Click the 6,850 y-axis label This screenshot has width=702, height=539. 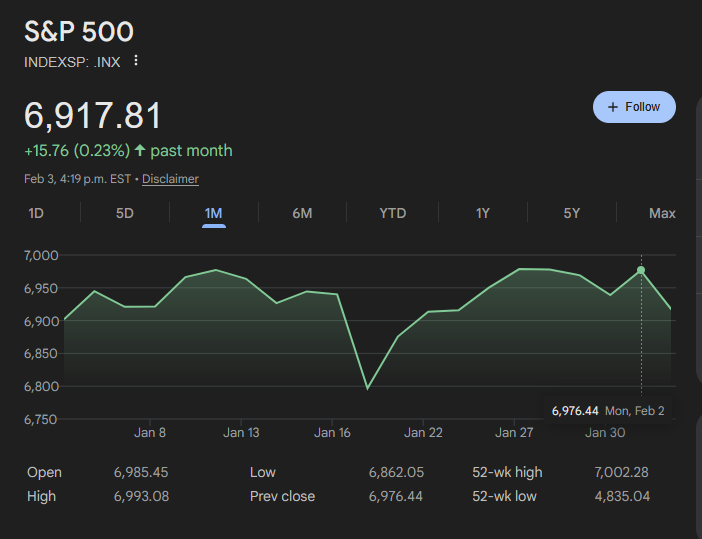point(41,354)
